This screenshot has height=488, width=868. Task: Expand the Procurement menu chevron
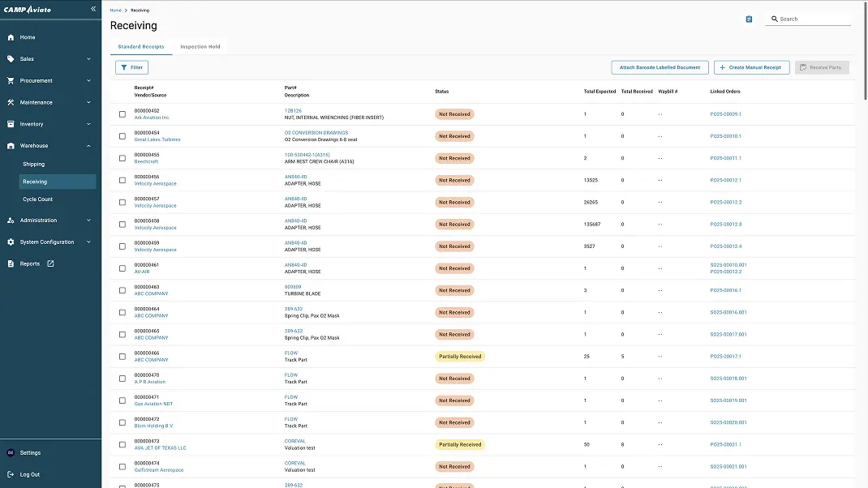[88, 81]
